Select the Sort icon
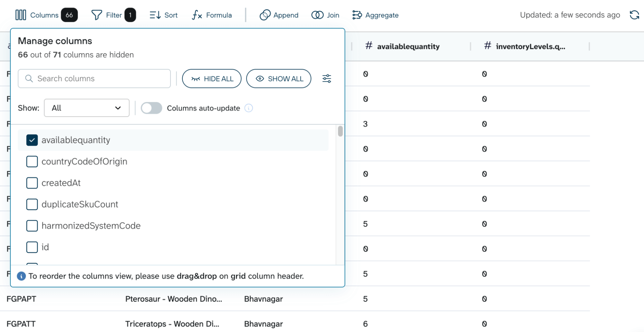 click(155, 15)
